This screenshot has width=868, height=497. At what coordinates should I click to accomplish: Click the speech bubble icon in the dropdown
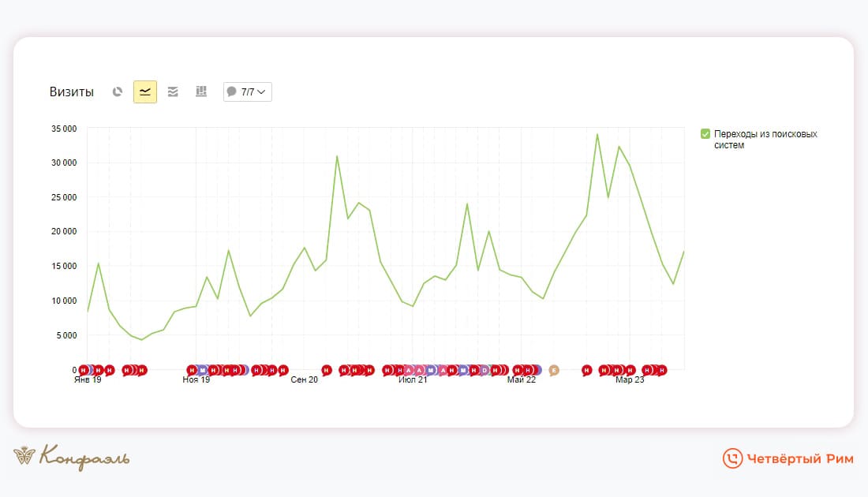[x=231, y=92]
